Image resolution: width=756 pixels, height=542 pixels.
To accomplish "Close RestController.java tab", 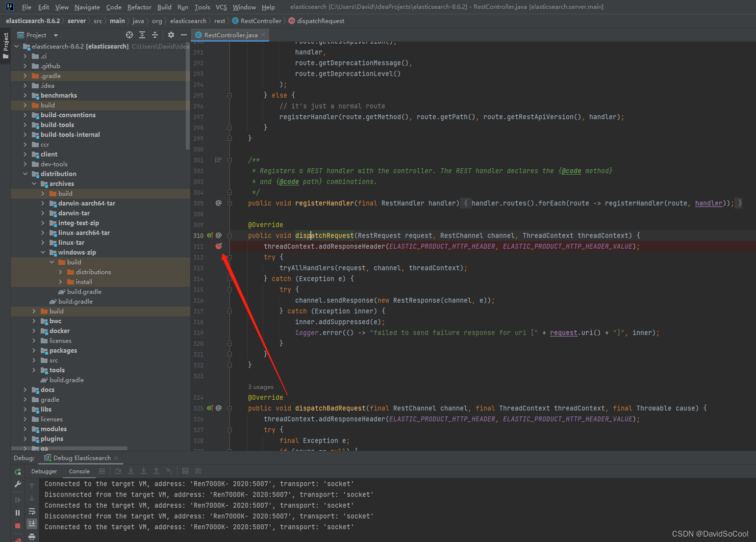I will 263,35.
